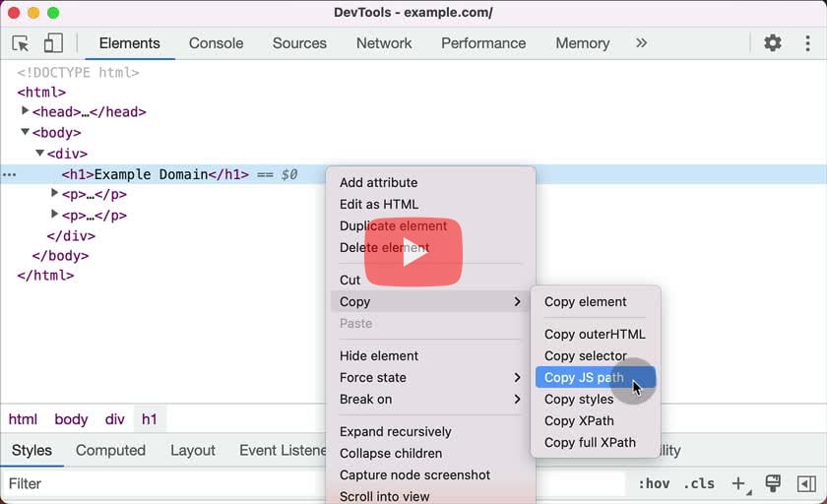Select the Styles pane tab
Image resolution: width=827 pixels, height=504 pixels.
tap(32, 450)
